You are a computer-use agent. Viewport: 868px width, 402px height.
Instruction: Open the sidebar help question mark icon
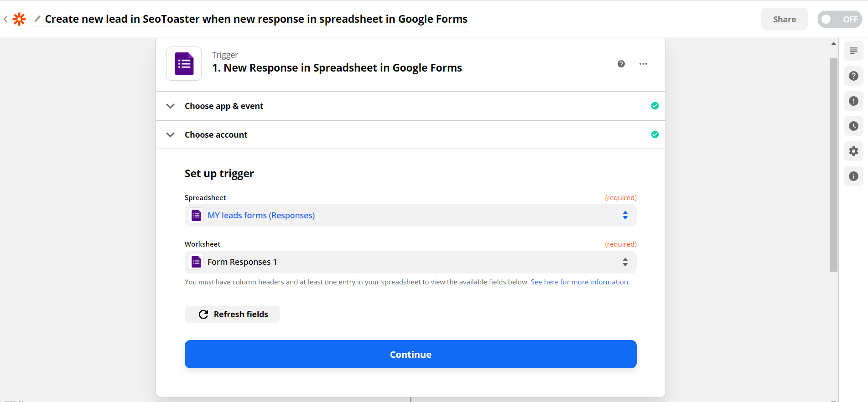(x=853, y=76)
